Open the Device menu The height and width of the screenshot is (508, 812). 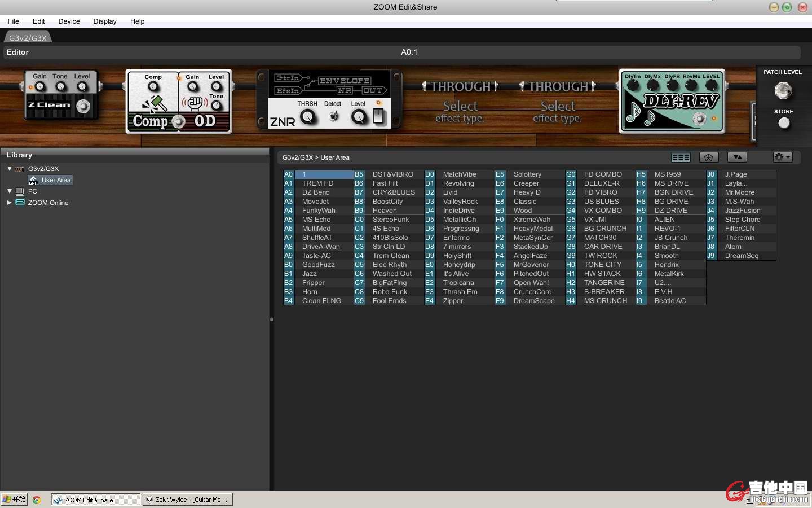(69, 21)
